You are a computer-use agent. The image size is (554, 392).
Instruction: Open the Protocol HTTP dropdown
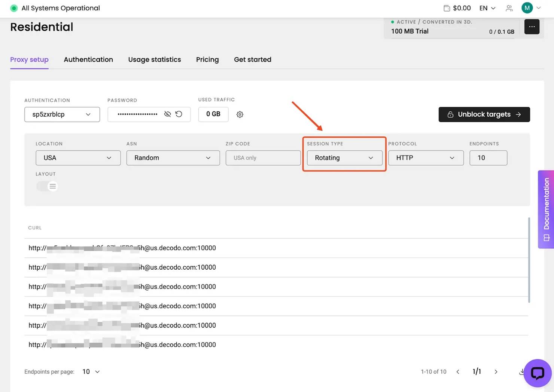point(426,158)
